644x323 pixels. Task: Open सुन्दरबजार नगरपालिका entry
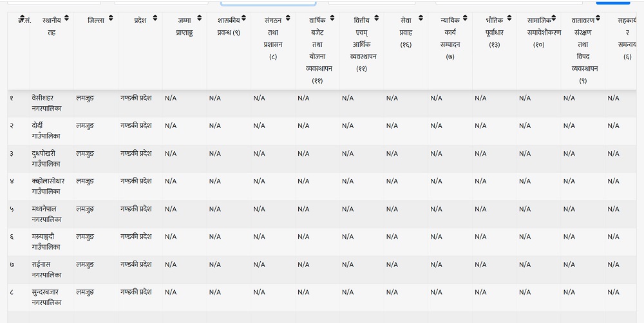pos(46,297)
